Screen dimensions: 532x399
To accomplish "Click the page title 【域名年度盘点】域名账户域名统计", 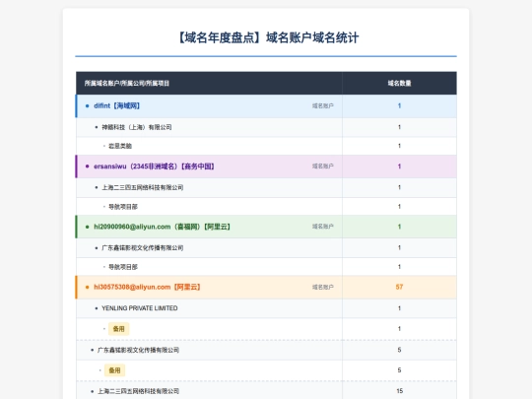I will pyautogui.click(x=268, y=37).
